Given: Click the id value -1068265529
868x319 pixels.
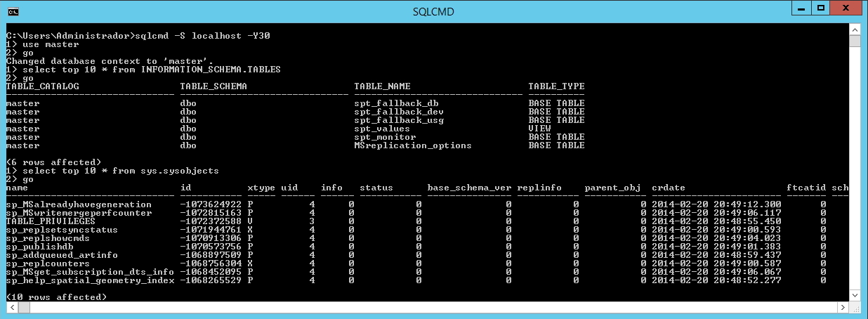Looking at the screenshot, I should point(211,280).
